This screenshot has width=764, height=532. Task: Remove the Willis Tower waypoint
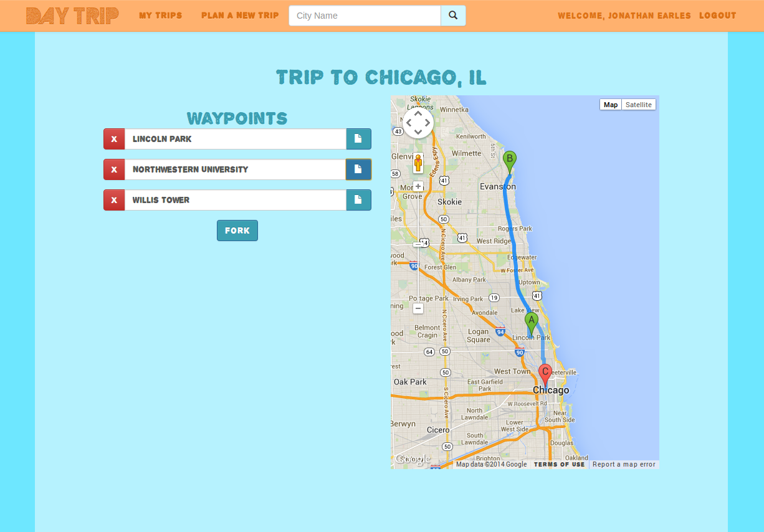coord(114,200)
